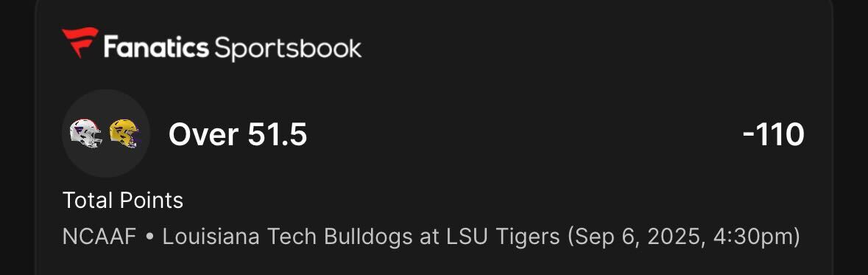This screenshot has width=868, height=275.
Task: Tap the circular team helmets badge
Action: coord(105,133)
